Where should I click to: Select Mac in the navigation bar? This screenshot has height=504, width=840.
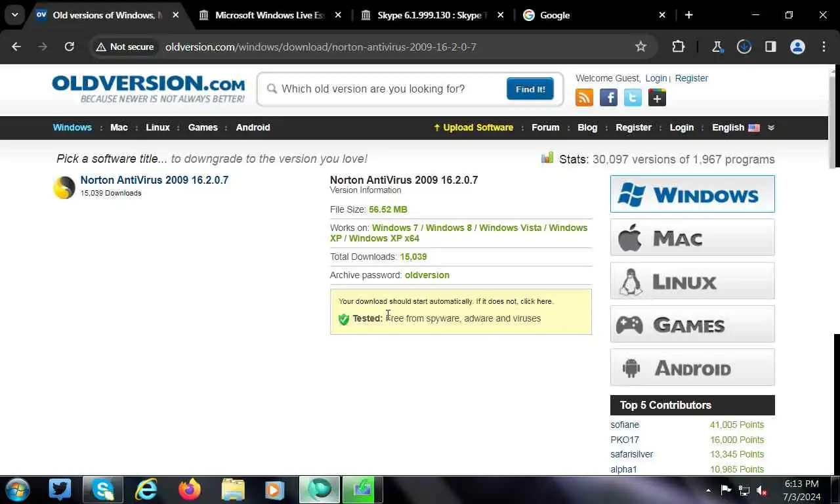click(119, 127)
